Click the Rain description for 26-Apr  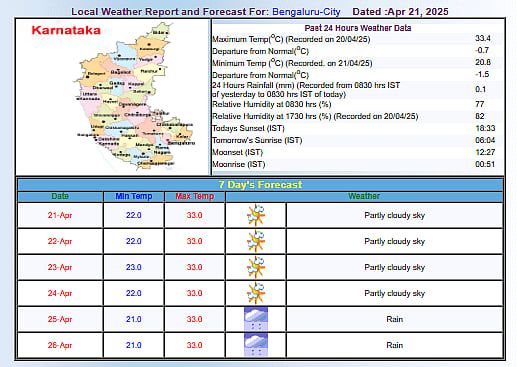395,345
